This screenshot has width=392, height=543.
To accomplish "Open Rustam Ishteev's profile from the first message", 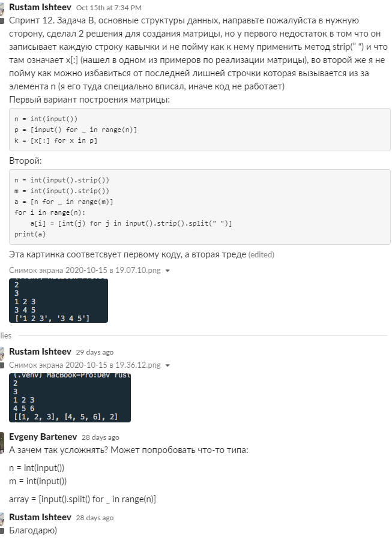I will [x=40, y=7].
